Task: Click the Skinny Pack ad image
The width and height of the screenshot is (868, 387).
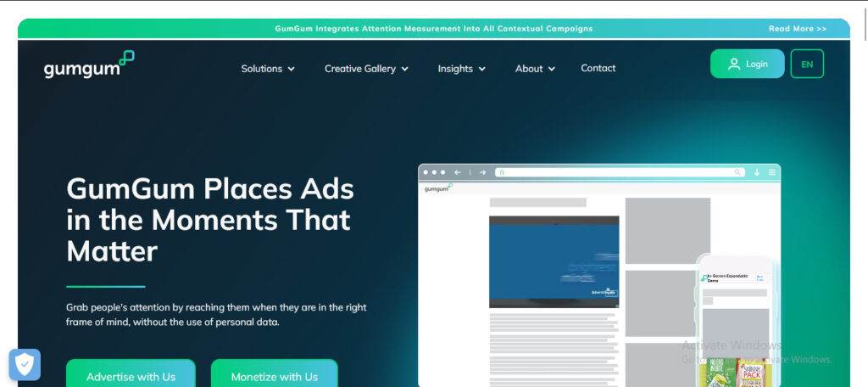Action: 753,375
